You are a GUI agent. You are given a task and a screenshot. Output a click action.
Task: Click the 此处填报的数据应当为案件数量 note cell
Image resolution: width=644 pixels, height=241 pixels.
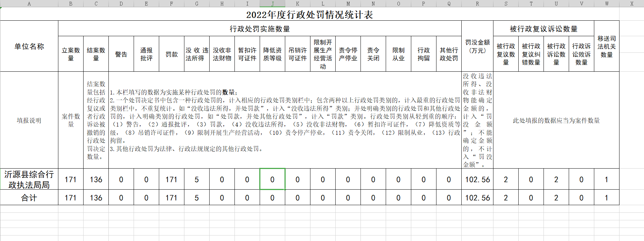tap(556, 120)
